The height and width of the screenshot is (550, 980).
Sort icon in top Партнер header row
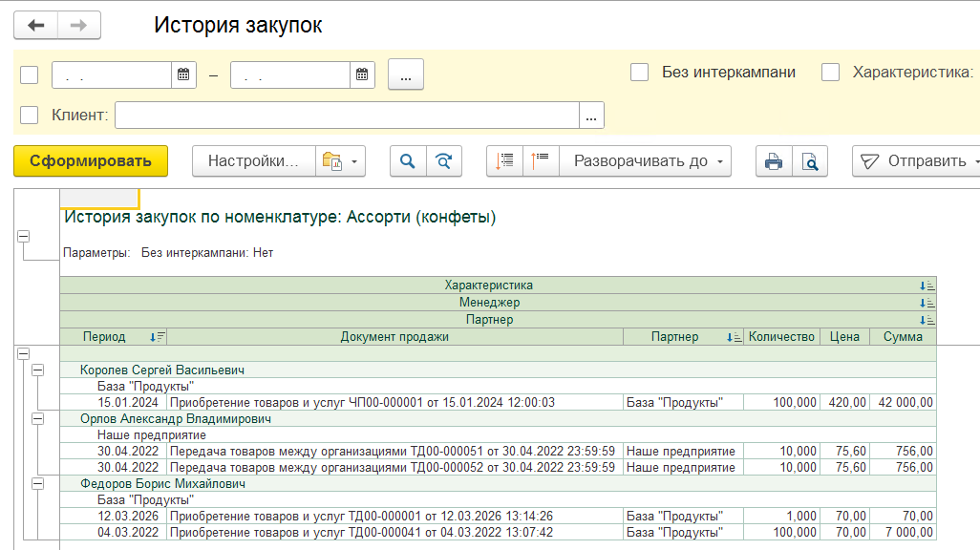tap(927, 320)
